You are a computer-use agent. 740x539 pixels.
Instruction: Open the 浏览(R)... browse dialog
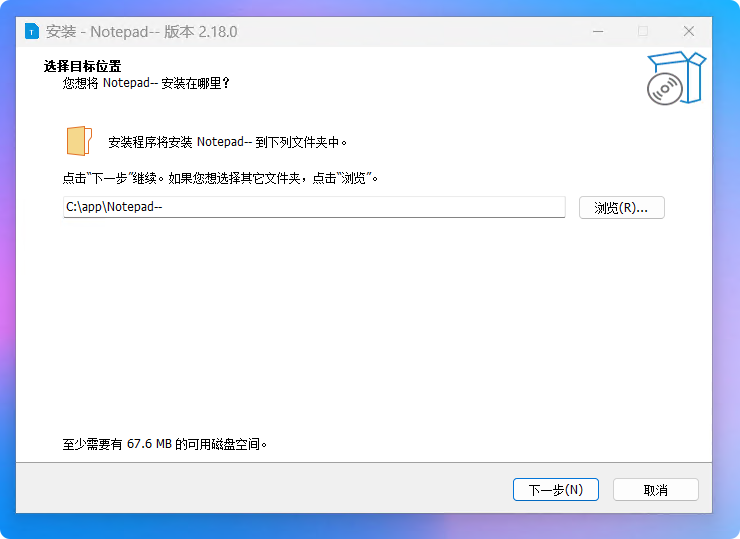[622, 208]
